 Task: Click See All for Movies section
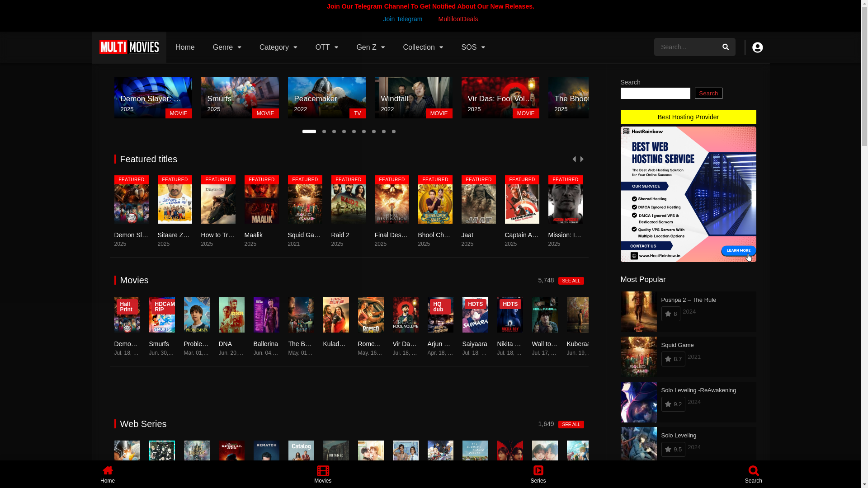click(x=571, y=281)
